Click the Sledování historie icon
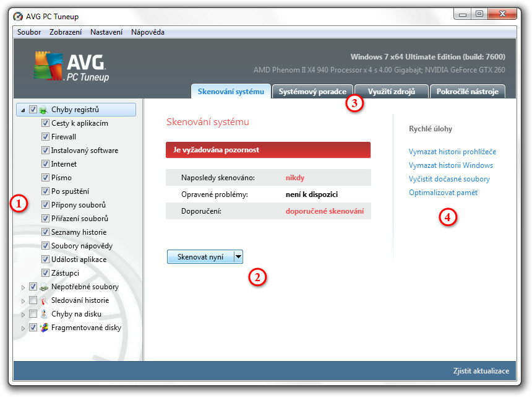Viewport: 532px width, 397px height. 44,300
